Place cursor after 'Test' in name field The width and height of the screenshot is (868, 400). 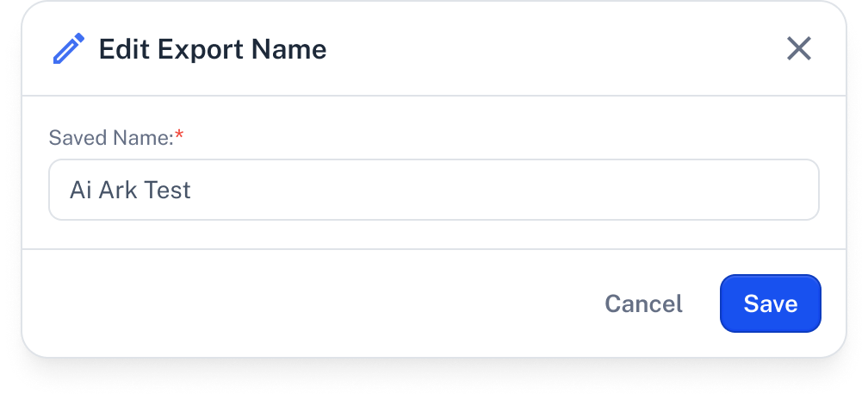click(x=193, y=190)
